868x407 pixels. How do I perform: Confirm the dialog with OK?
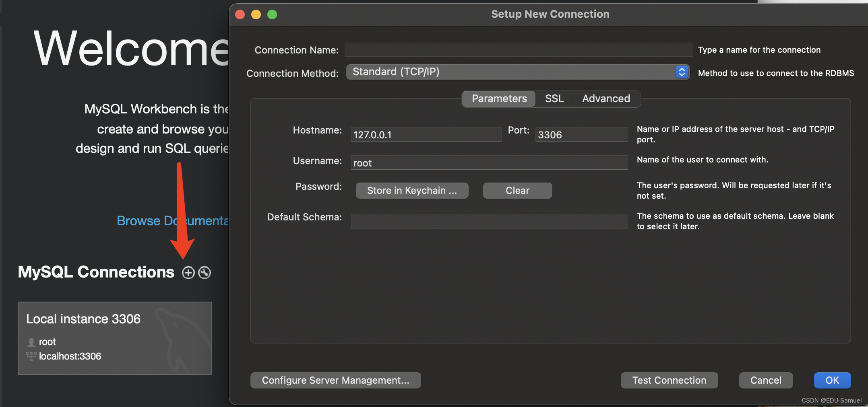coord(832,380)
